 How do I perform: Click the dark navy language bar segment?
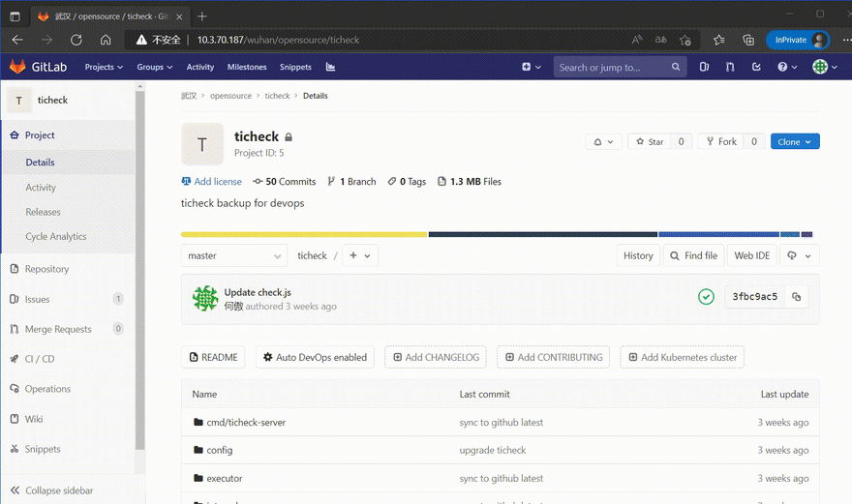[543, 235]
